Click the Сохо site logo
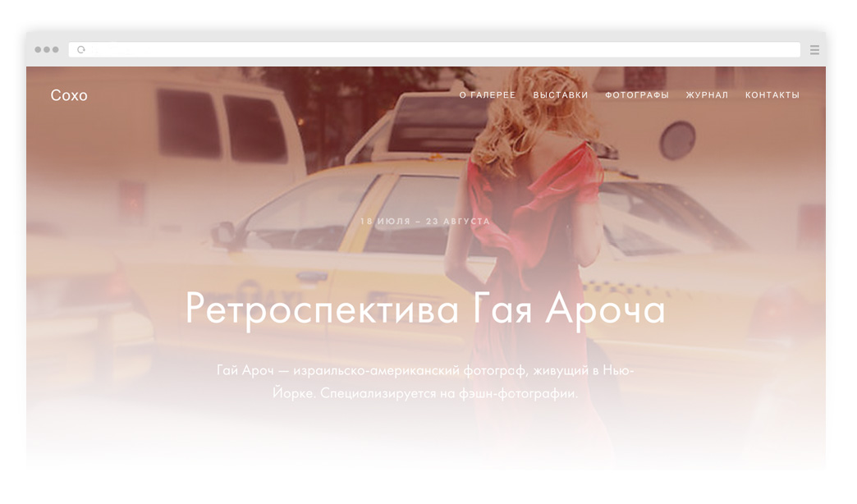The image size is (857, 504). [x=69, y=95]
